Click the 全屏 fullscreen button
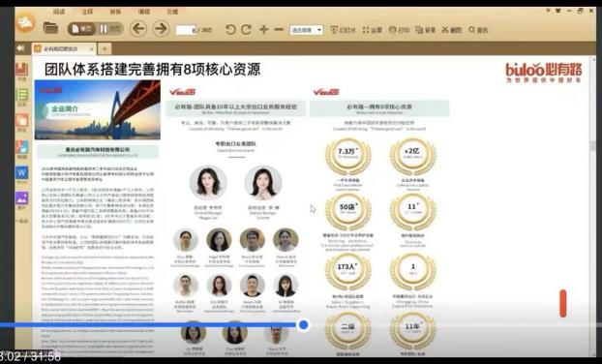 [x=372, y=30]
